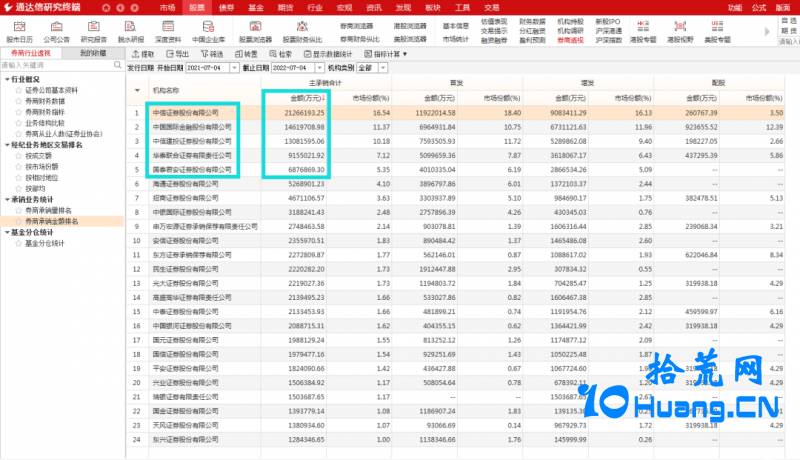Open the 股市日历 calendar tool
The height and width of the screenshot is (460, 800).
[19, 32]
